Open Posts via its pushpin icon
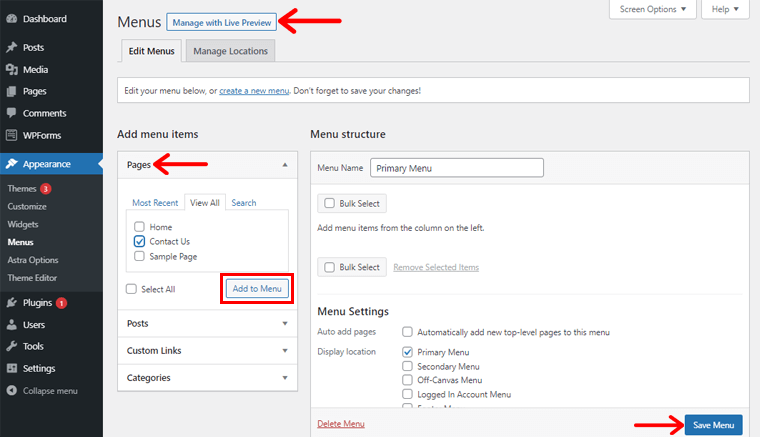Screen dimensions: 760x437 [11, 48]
